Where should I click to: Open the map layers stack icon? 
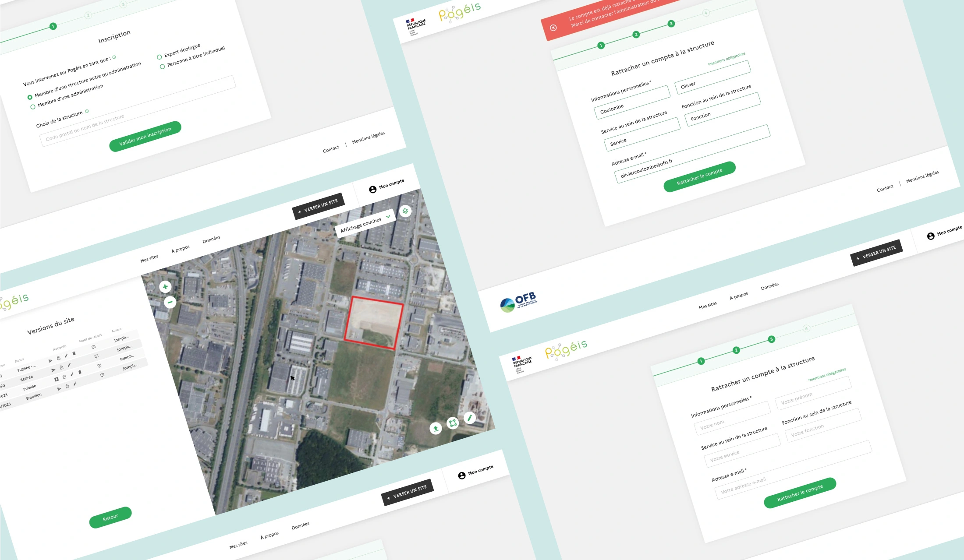tap(405, 211)
